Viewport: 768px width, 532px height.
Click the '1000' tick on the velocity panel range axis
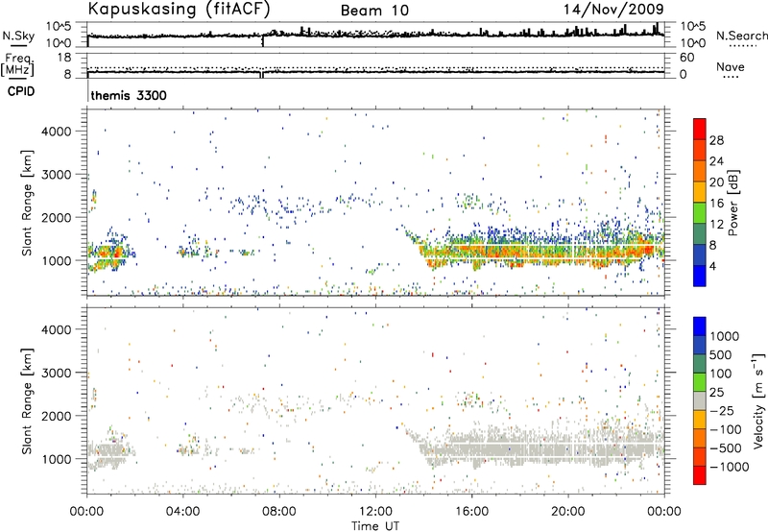point(56,459)
